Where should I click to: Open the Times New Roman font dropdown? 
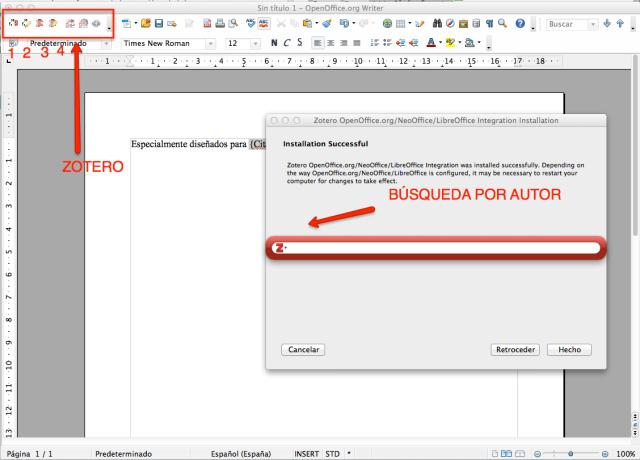[x=209, y=44]
